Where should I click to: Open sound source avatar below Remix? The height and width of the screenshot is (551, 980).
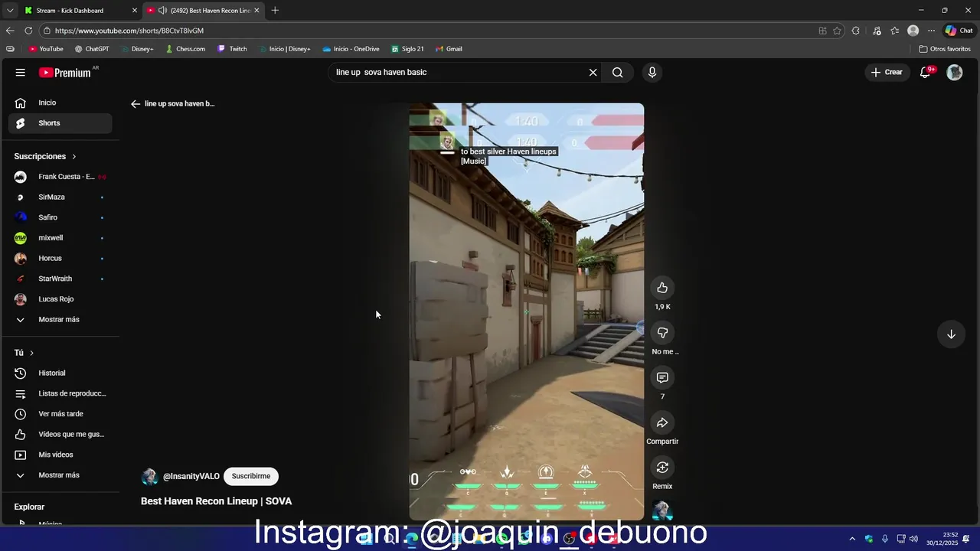point(661,510)
